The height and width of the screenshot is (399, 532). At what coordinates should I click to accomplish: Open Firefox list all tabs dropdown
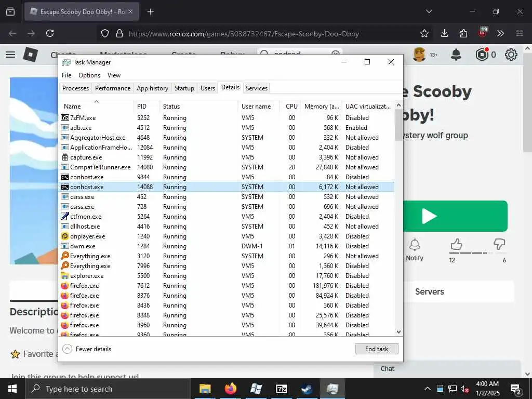pos(429,11)
